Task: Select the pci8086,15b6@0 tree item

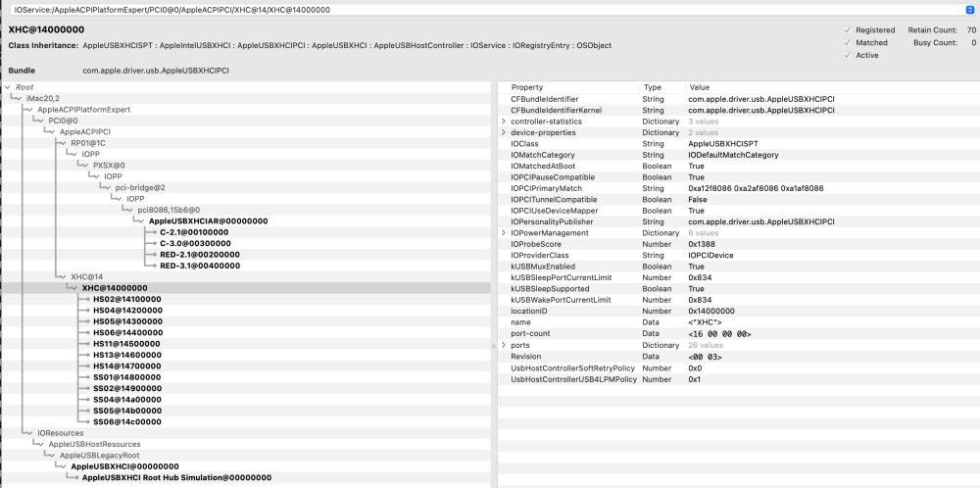Action: click(169, 210)
